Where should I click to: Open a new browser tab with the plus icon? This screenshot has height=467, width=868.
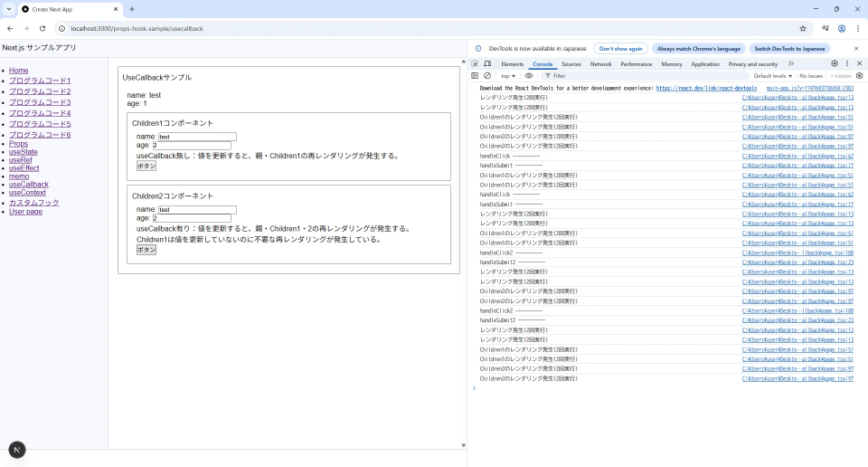[x=132, y=9]
